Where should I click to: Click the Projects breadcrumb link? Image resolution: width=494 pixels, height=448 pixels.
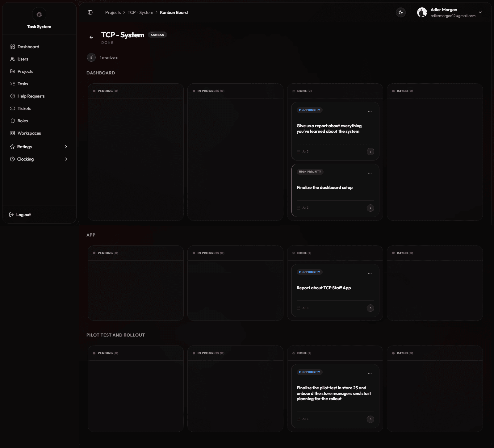[113, 12]
